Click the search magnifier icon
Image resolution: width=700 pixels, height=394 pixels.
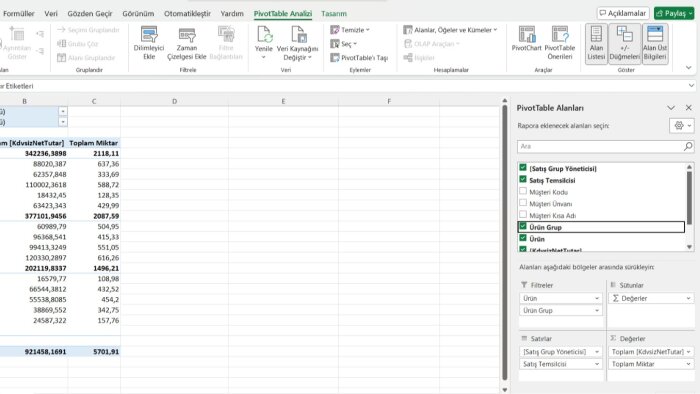(x=688, y=146)
